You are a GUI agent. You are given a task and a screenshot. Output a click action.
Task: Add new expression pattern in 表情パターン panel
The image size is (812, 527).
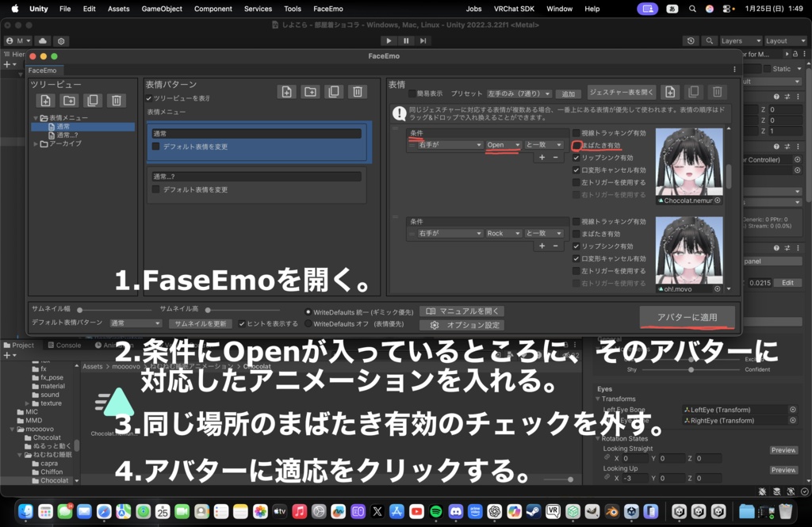click(286, 92)
